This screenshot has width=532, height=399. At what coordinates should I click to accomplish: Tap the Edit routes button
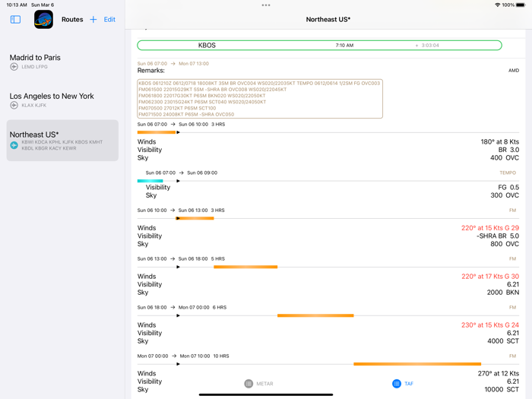click(109, 20)
